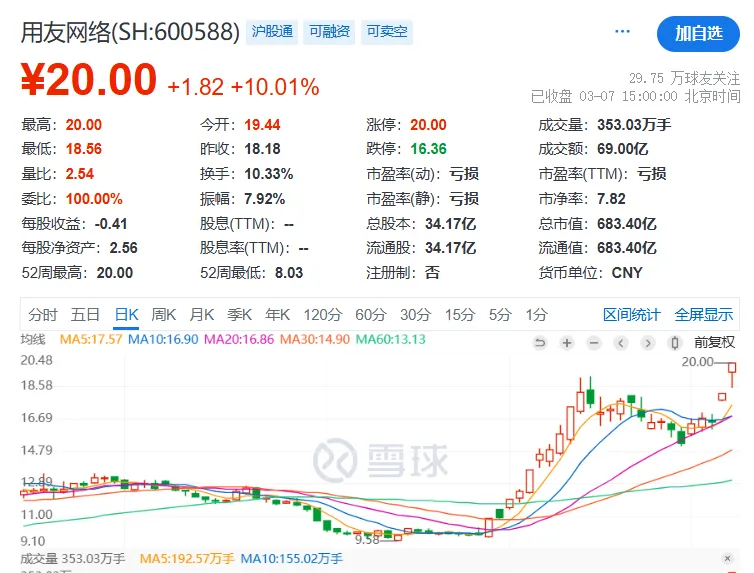
Task: Select the 周K chart tab
Action: 163,315
